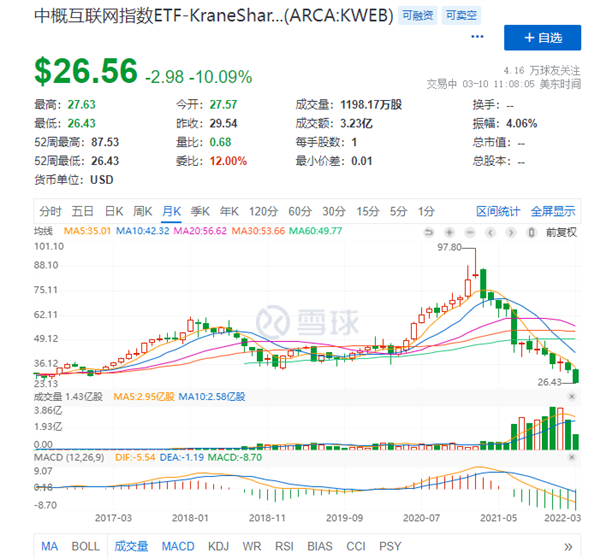This screenshot has height=558, width=600.
Task: Click the chart reset (undo arrow) icon
Action: click(429, 232)
